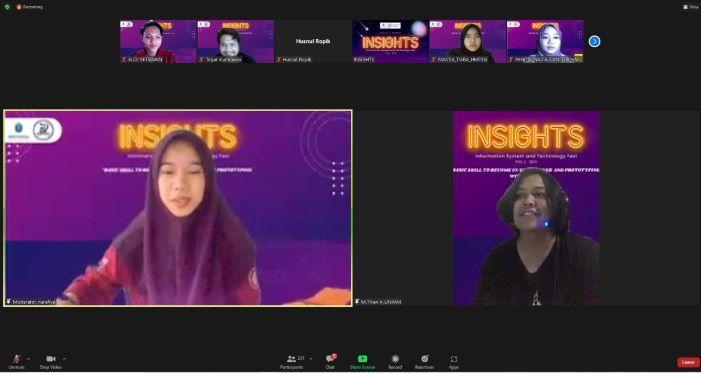The width and height of the screenshot is (701, 373).
Task: Open the View options at top right
Action: pos(691,7)
